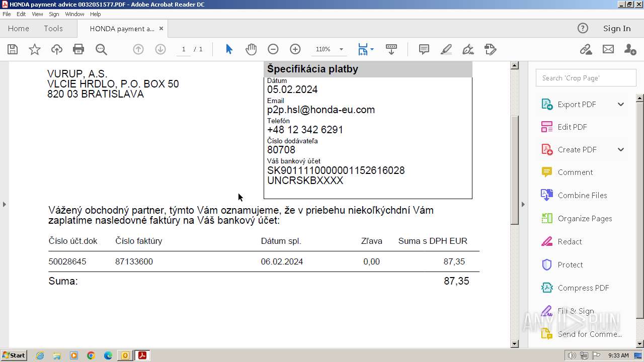Screen dimensions: 644x362
Task: Open the sign document pen icon
Action: pos(468,49)
